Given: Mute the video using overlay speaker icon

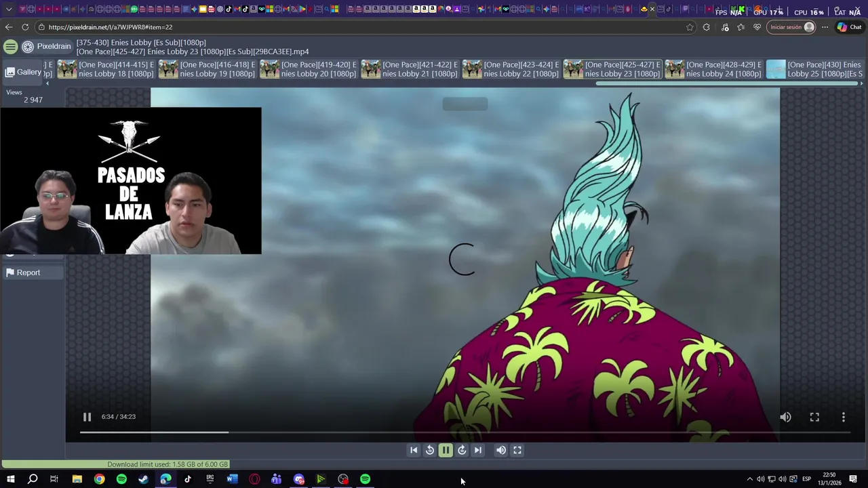Looking at the screenshot, I should tap(785, 418).
